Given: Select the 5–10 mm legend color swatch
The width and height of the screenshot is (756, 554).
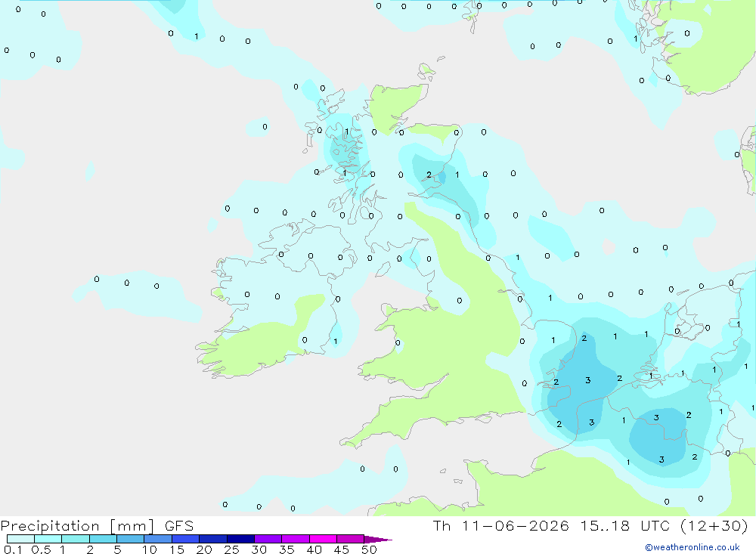Looking at the screenshot, I should 130,539.
